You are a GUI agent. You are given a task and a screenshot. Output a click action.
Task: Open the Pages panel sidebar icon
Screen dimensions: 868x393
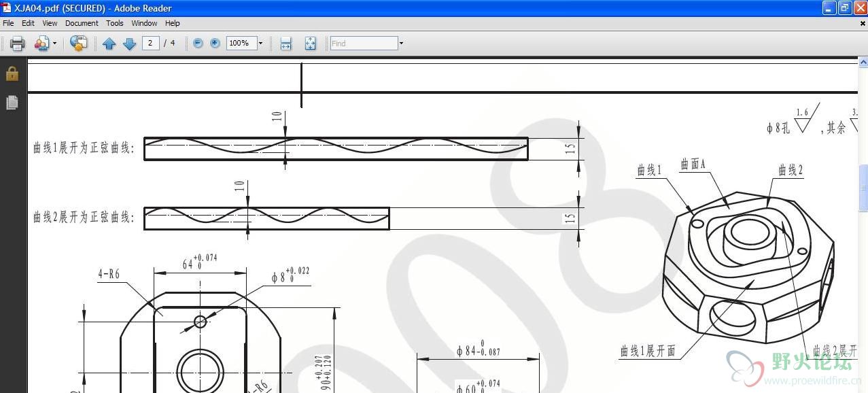pyautogui.click(x=12, y=103)
